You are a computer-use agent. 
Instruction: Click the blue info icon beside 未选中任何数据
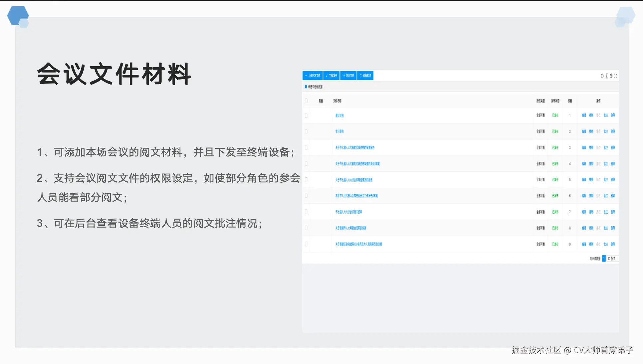[x=306, y=87]
